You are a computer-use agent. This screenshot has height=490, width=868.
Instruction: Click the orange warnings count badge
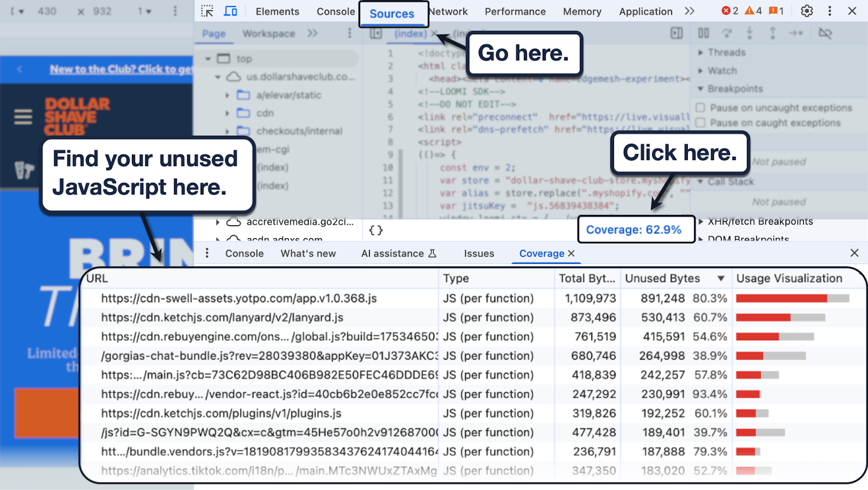(x=753, y=11)
